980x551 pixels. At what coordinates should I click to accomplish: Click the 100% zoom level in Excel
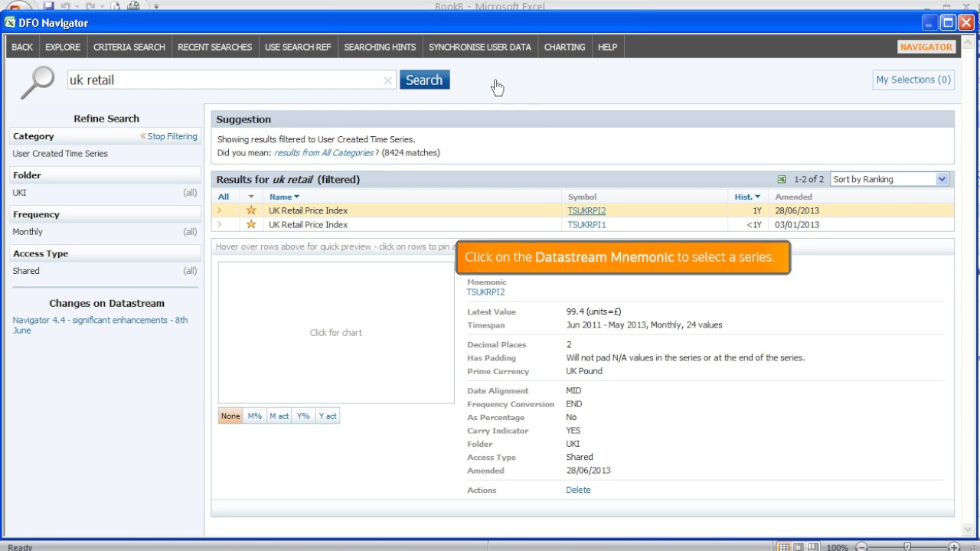(x=838, y=547)
